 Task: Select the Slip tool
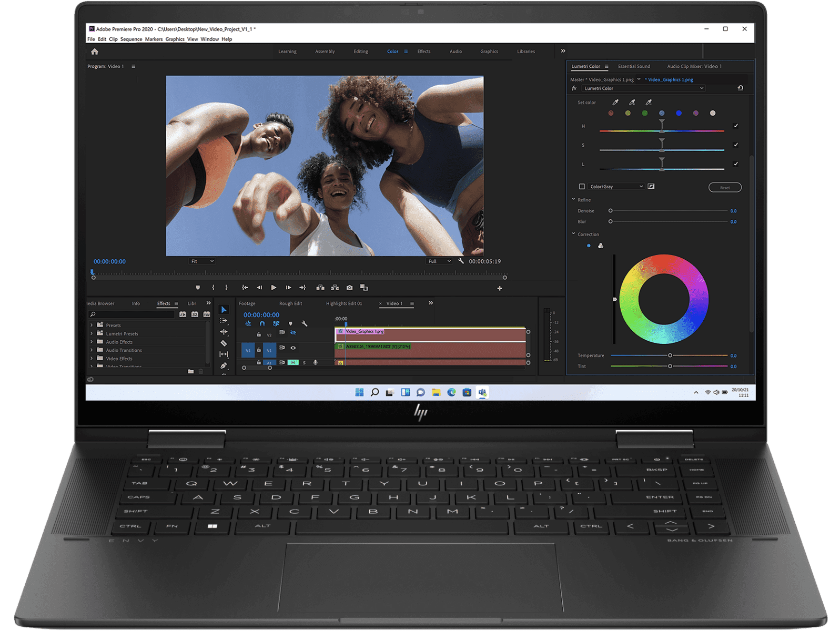(x=224, y=354)
